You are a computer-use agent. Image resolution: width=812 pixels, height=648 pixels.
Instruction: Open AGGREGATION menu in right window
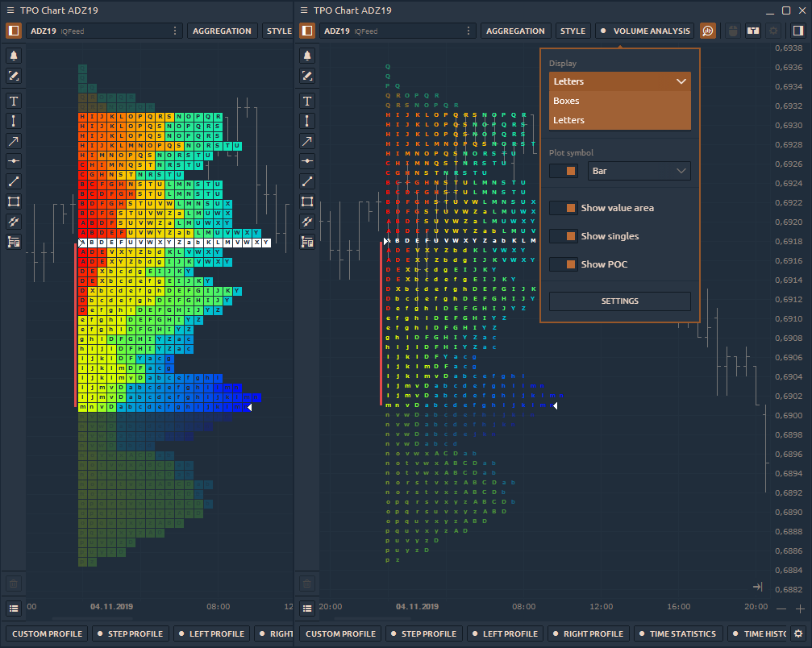[515, 31]
